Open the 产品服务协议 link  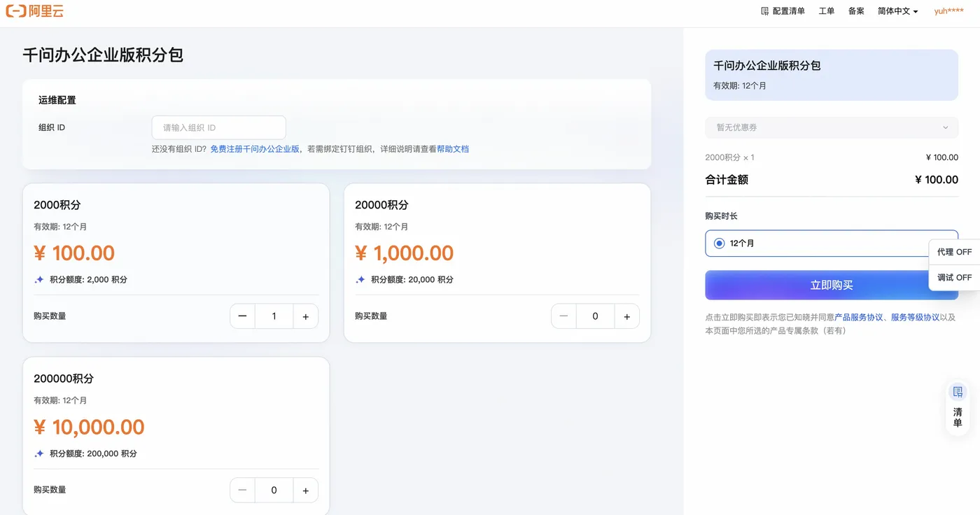[859, 317]
